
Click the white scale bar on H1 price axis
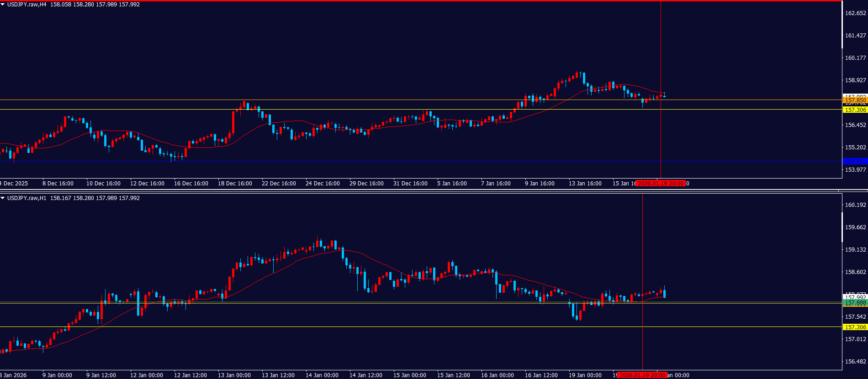842,219
